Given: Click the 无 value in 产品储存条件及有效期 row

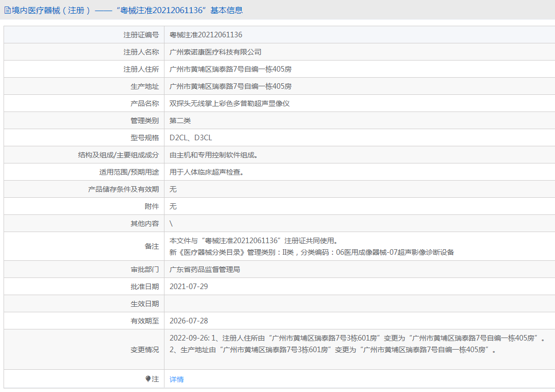Looking at the screenshot, I should coord(173,189).
